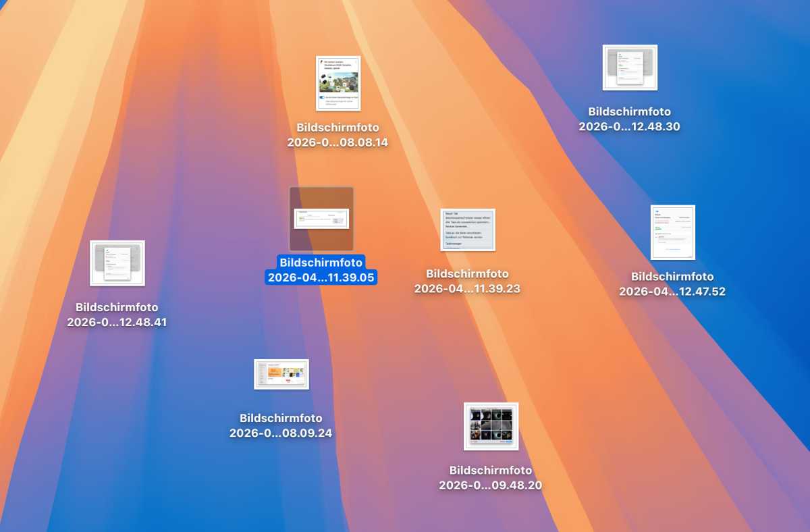Select the context menu screenshot thumbnail 11.39.23
The width and height of the screenshot is (810, 532).
468,230
